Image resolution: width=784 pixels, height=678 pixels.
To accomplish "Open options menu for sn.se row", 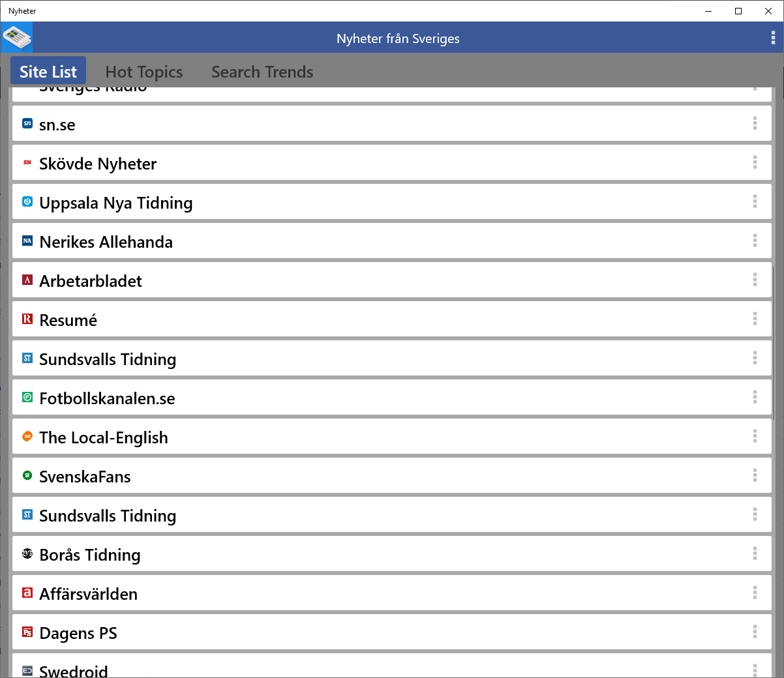I will [755, 123].
